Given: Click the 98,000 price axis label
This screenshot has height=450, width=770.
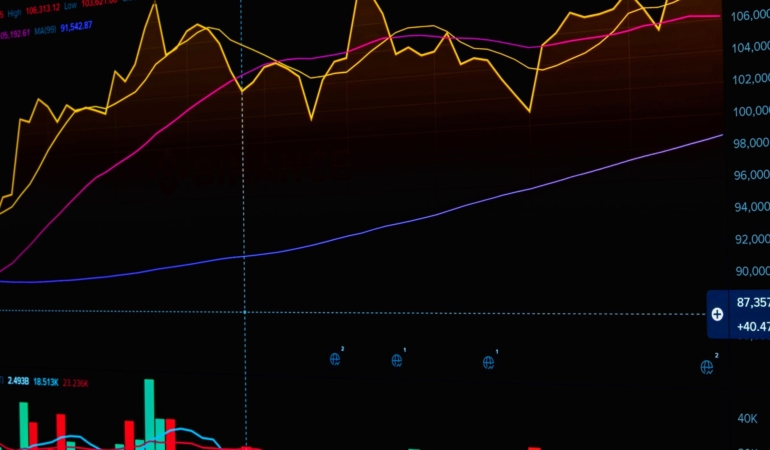Looking at the screenshot, I should [751, 143].
